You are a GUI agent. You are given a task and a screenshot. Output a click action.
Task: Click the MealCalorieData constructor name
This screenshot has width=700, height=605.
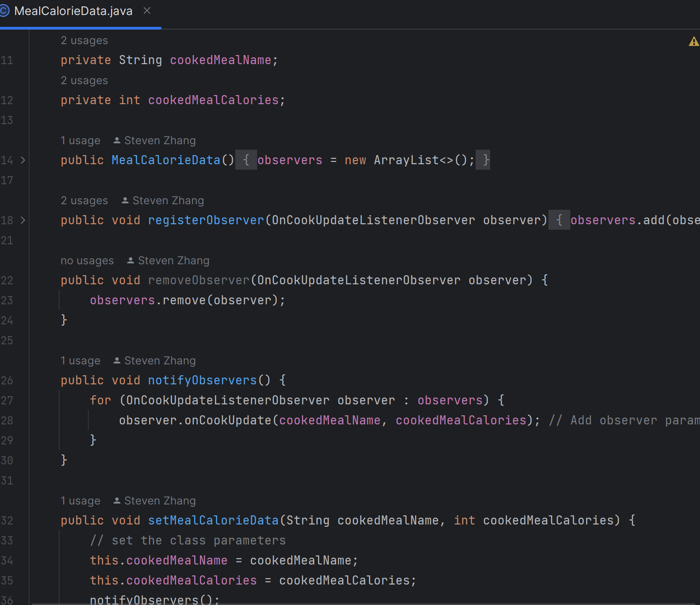point(166,160)
